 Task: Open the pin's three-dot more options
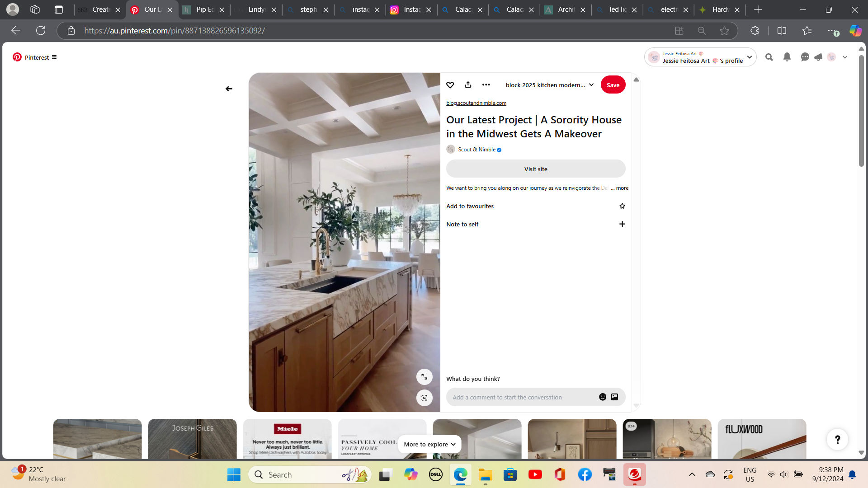(x=486, y=85)
